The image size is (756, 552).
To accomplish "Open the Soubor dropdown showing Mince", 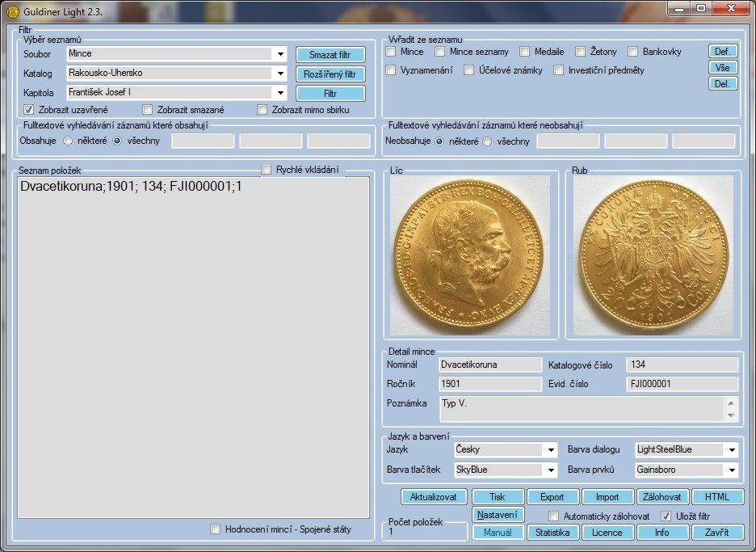I will pyautogui.click(x=176, y=54).
